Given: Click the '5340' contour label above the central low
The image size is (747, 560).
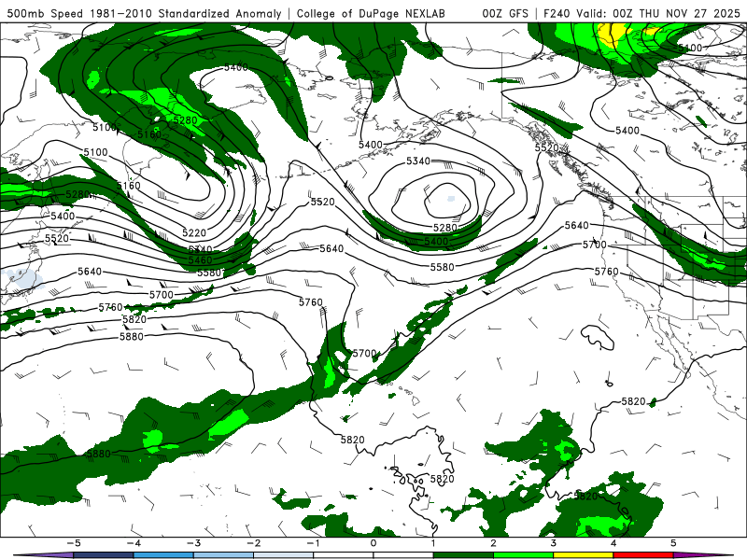Looking at the screenshot, I should 418,161.
